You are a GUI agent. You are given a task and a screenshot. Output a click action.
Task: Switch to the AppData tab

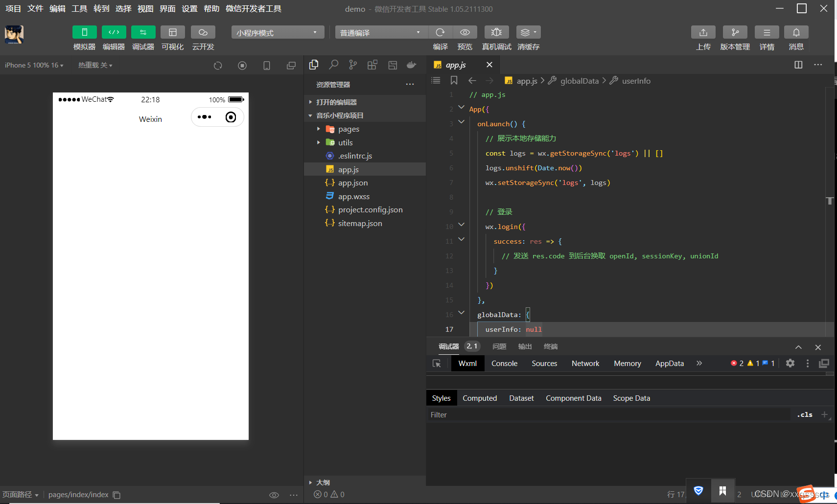[x=670, y=363]
